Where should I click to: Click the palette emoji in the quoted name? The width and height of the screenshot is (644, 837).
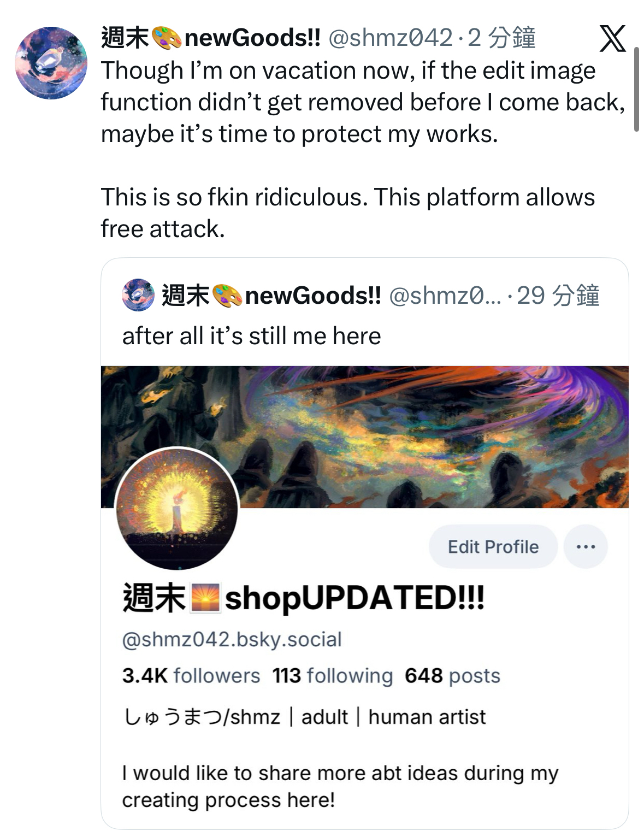pos(227,296)
